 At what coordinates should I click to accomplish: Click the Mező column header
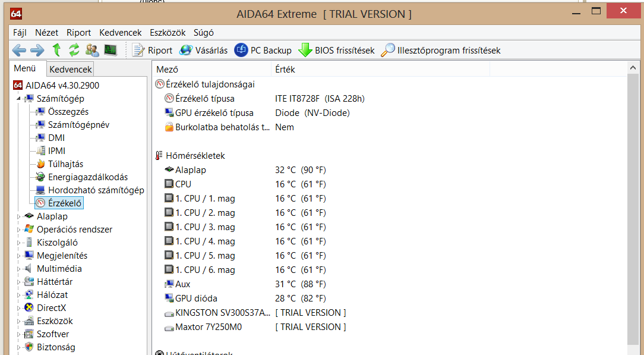211,70
